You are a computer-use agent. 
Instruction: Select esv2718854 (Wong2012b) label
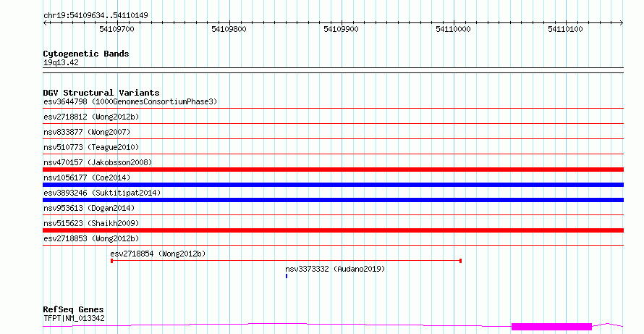[158, 254]
